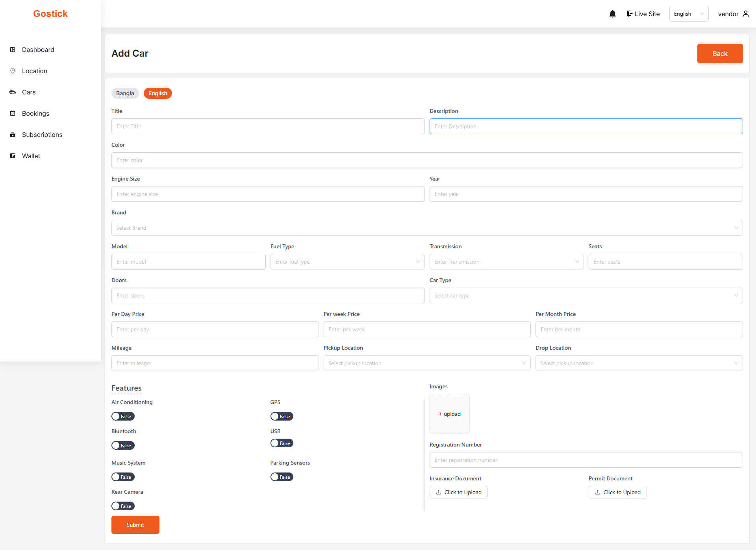Turn on the GPS feature switch
The width and height of the screenshot is (756, 550).
(x=282, y=416)
